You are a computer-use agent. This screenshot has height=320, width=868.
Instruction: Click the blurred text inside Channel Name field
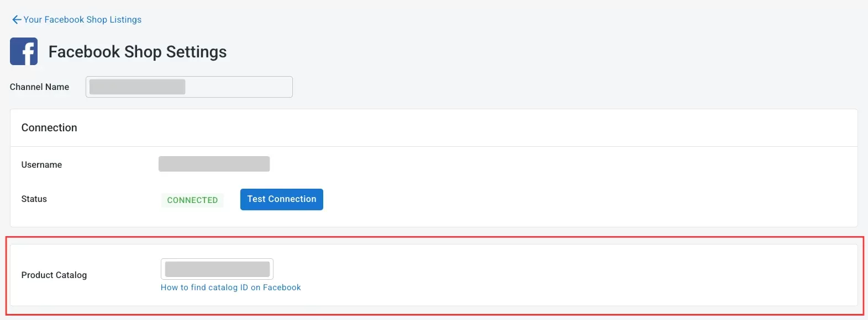pyautogui.click(x=137, y=87)
